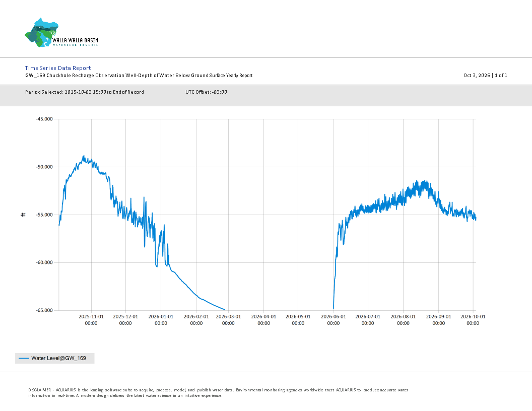The height and width of the screenshot is (411, 532).
Task: Click the 2026-05-01 x-axis date label
Action: coord(298,320)
